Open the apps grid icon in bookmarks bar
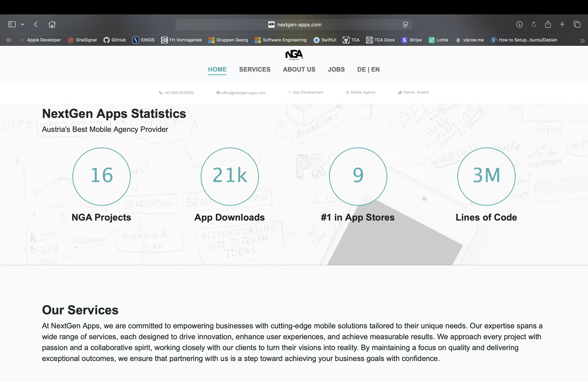 9,40
